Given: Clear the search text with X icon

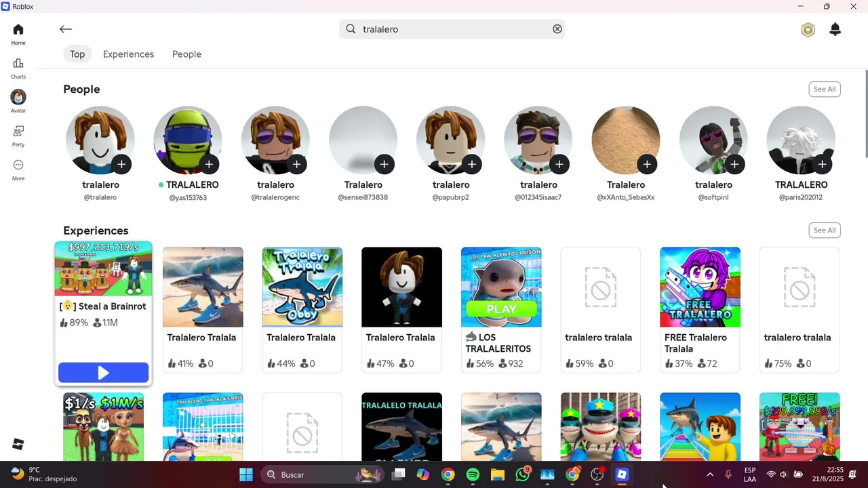Looking at the screenshot, I should [x=557, y=29].
